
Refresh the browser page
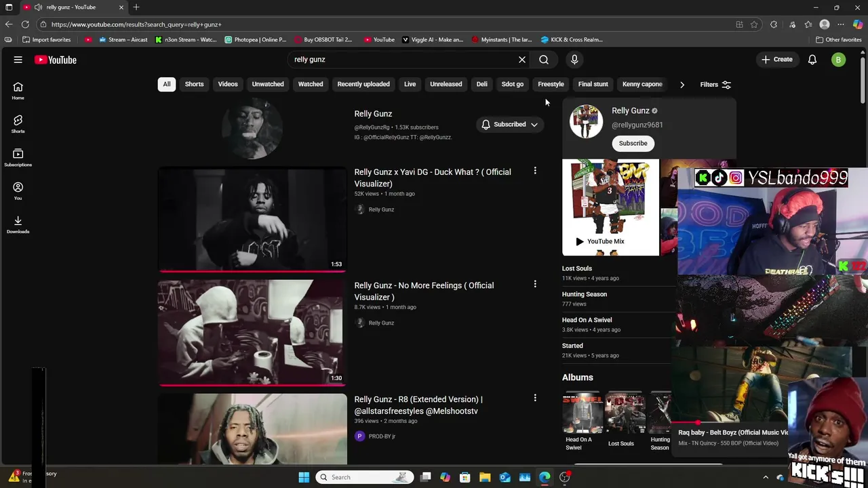click(x=25, y=24)
